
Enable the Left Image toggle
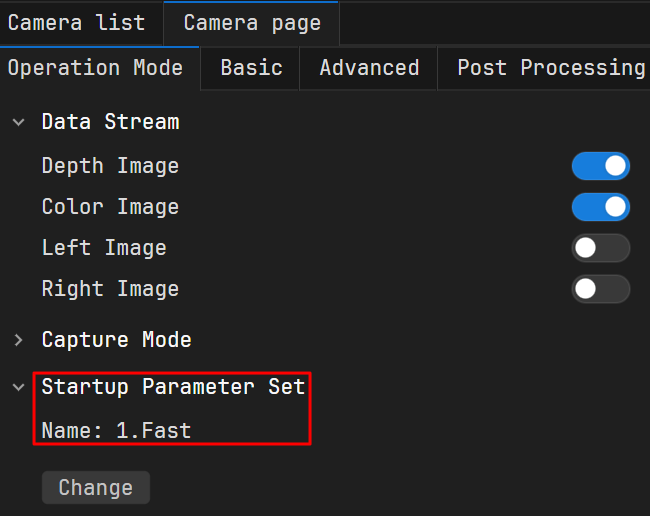(x=600, y=248)
